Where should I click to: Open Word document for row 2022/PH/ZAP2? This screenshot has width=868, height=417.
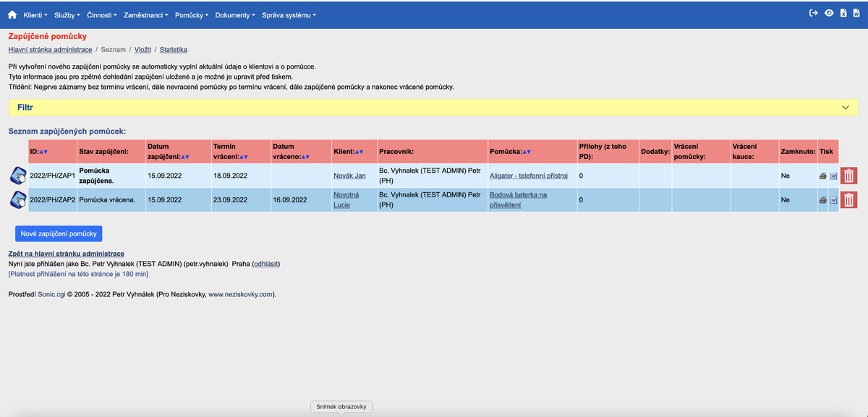[833, 200]
